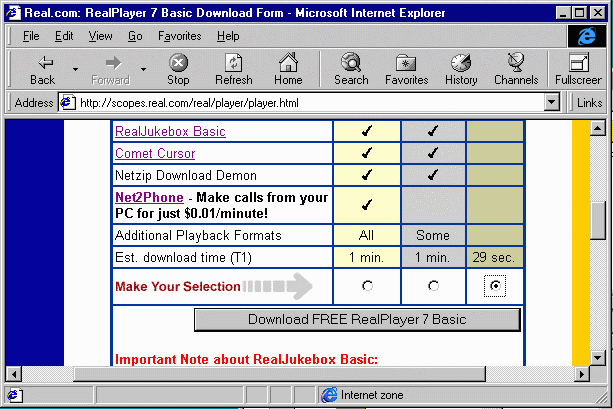Expand the Links toolbar
The height and width of the screenshot is (409, 613).
(x=589, y=103)
